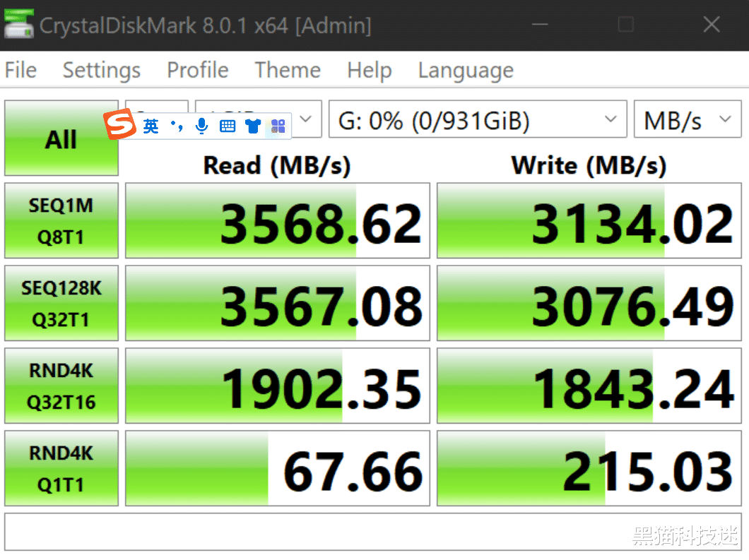The height and width of the screenshot is (560, 749).
Task: Expand the MB/s unit dropdown
Action: tap(688, 119)
